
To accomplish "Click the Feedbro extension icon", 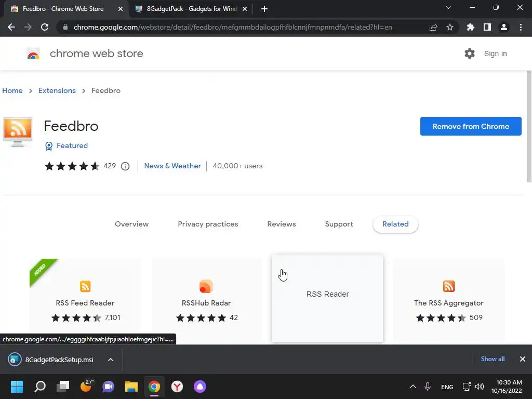I will click(18, 132).
